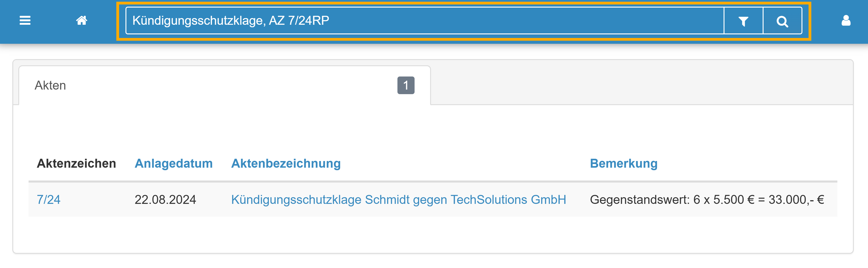Click the date cell 22.08.2024

tap(165, 200)
